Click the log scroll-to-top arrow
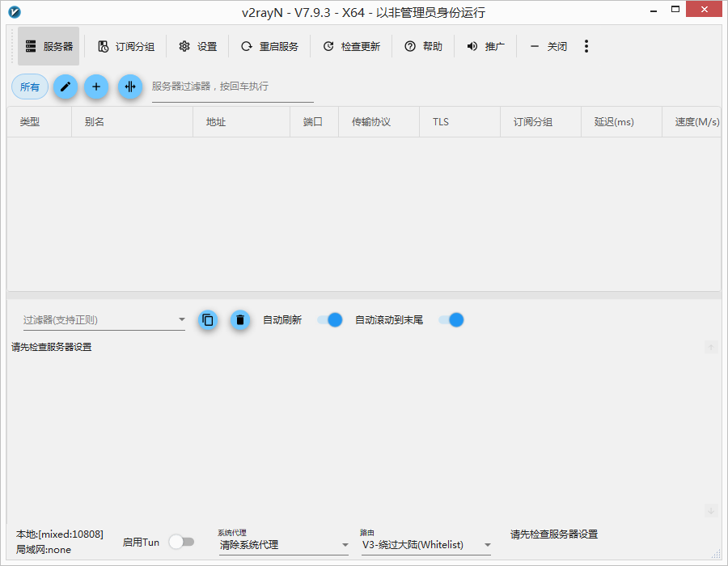 [711, 348]
